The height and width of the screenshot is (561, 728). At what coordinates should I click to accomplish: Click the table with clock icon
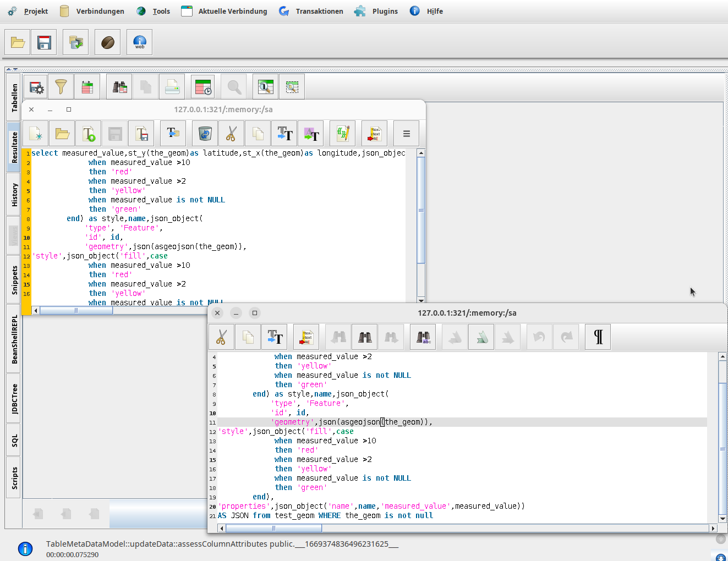[x=203, y=87]
